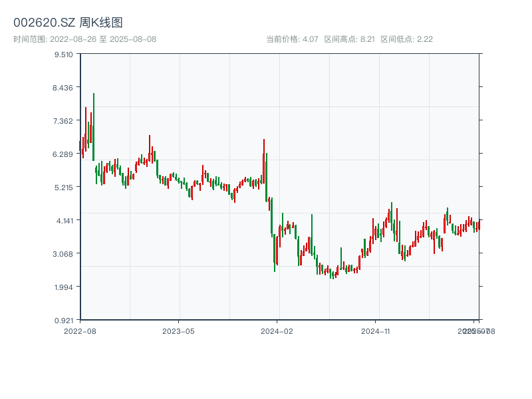532x399 pixels.
Task: Click the 2022-08 x-axis date label
Action: 80,331
